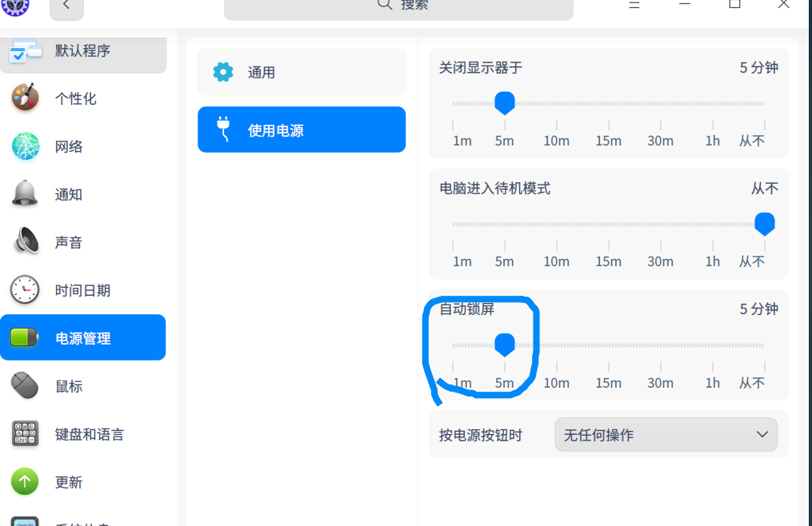This screenshot has width=812, height=526.
Task: Click the 时间日期 clock icon
Action: click(x=24, y=289)
